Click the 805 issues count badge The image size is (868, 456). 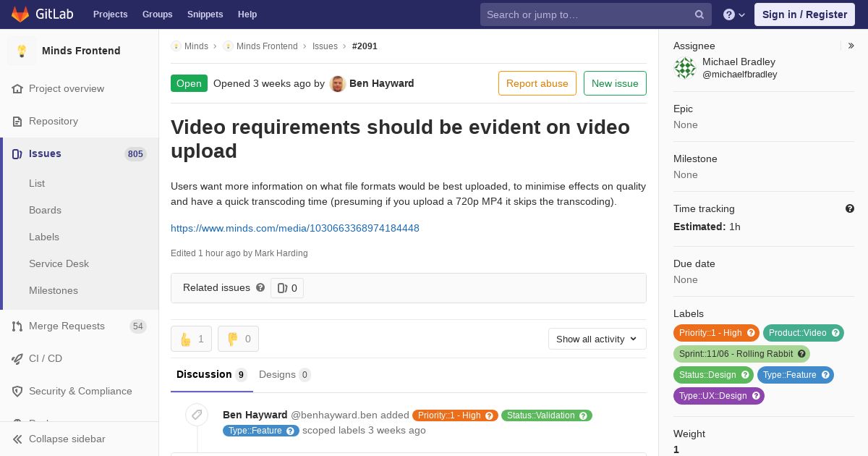tap(135, 153)
